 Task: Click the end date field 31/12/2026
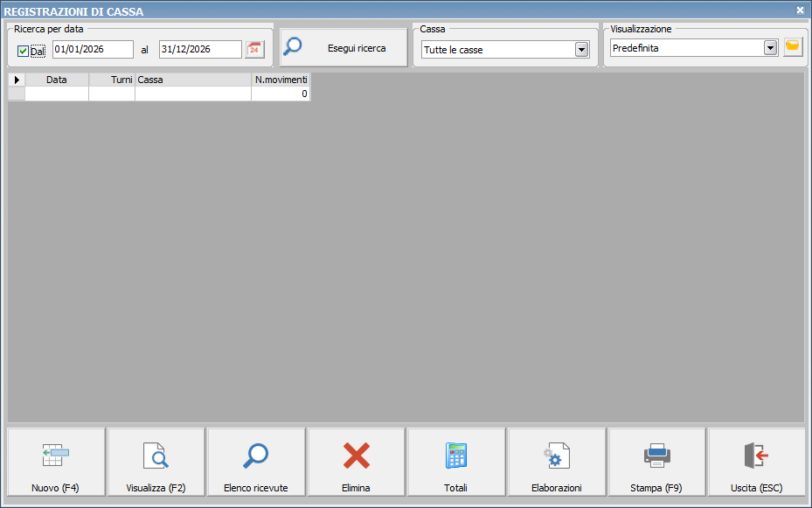point(199,49)
